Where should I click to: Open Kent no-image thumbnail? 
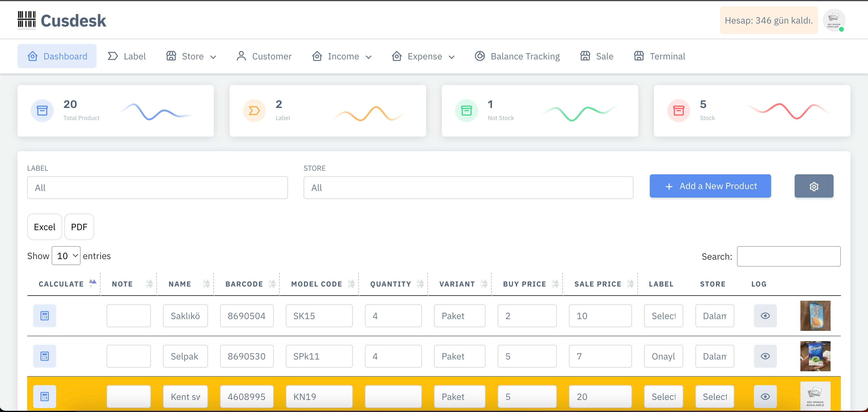click(x=815, y=396)
